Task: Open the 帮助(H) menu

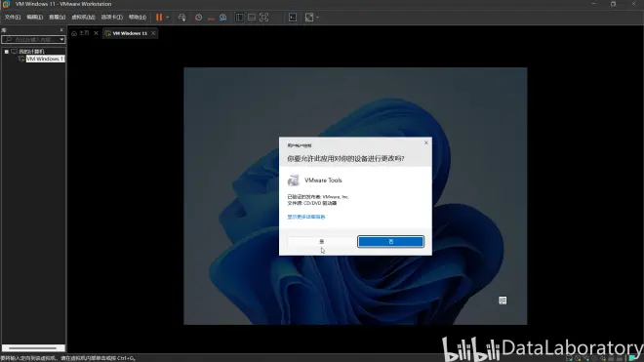Action: [138, 18]
